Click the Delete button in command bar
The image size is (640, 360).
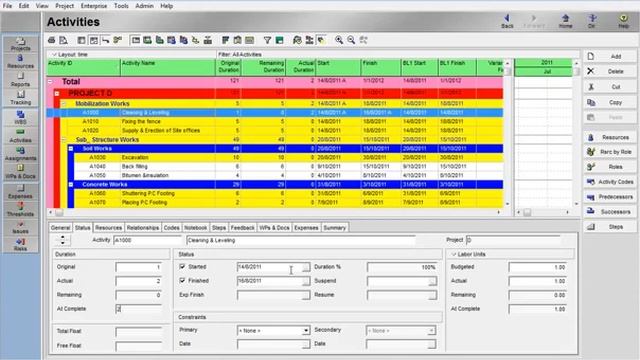(610, 71)
